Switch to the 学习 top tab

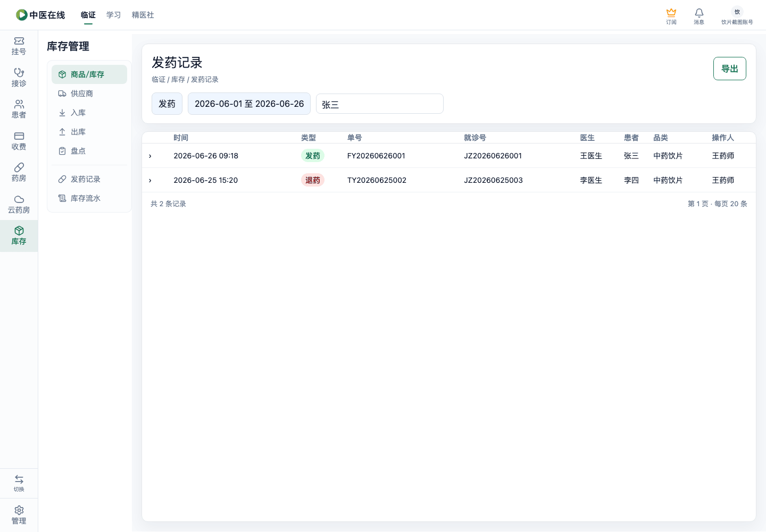[114, 15]
